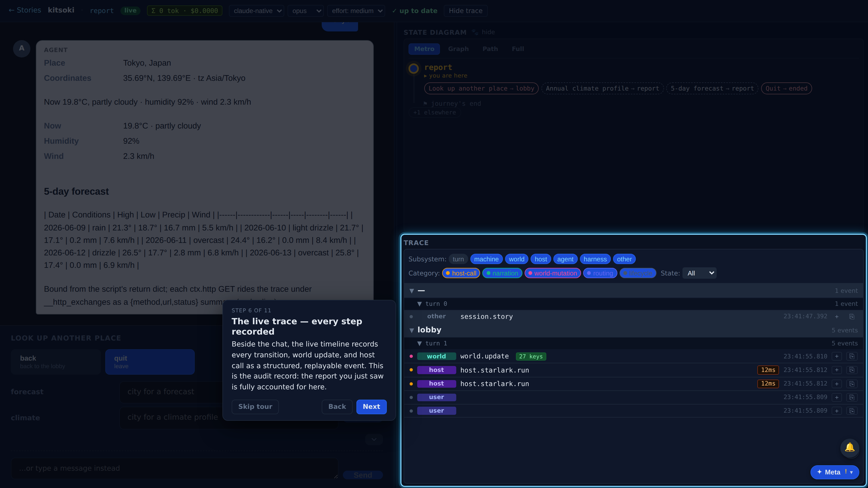
Task: Toggle the narration category filter
Action: pos(502,273)
